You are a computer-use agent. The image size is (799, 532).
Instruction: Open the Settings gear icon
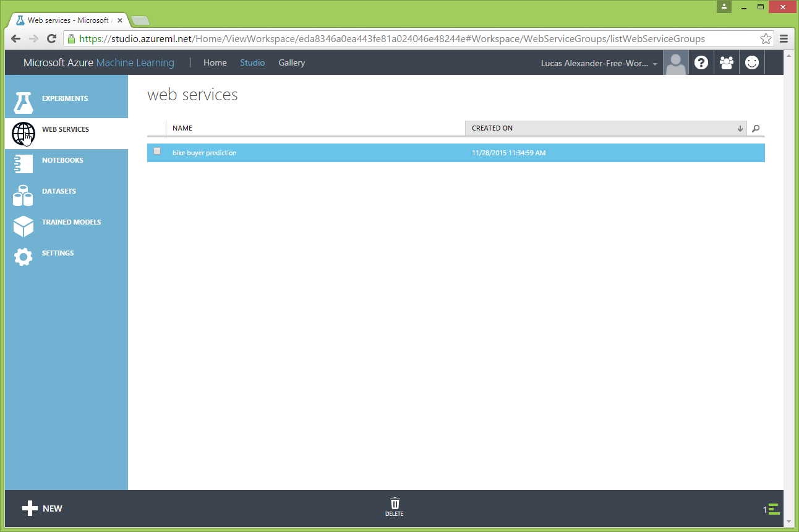click(x=23, y=257)
